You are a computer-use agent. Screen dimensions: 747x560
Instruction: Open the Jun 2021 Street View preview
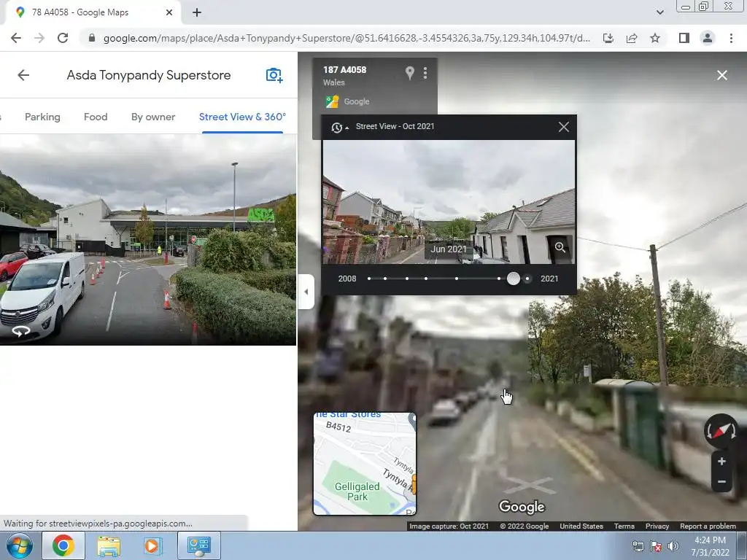click(449, 202)
